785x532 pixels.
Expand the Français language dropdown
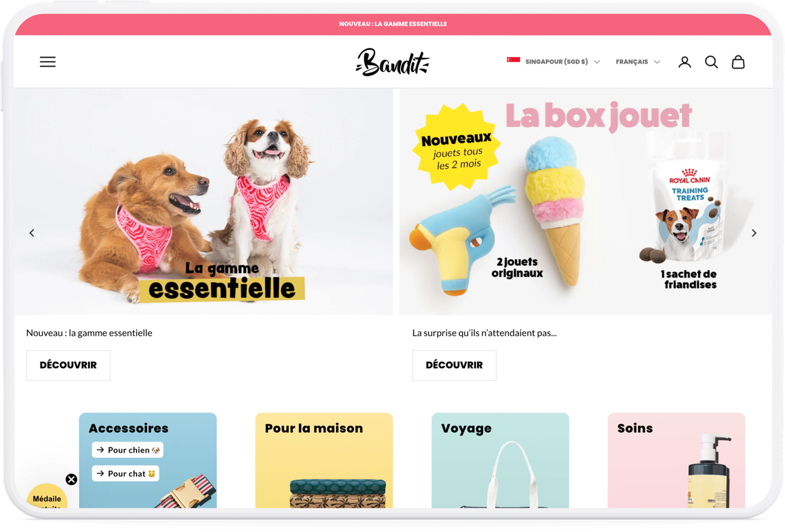[638, 62]
